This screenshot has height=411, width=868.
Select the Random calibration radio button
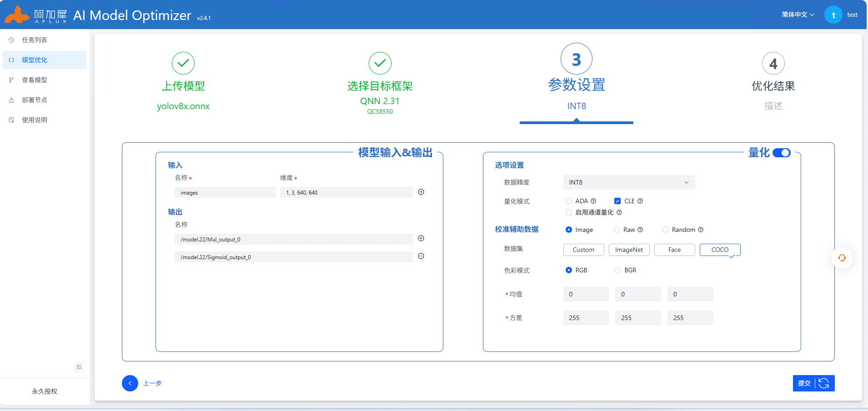(x=665, y=230)
